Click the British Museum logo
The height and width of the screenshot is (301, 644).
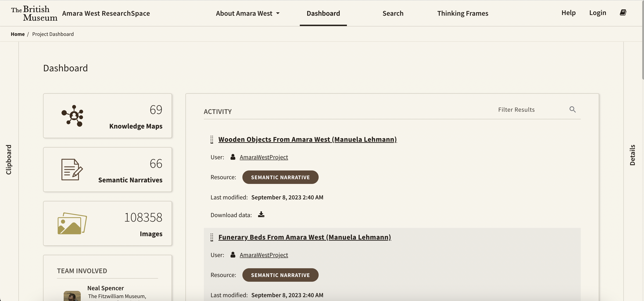coord(34,13)
